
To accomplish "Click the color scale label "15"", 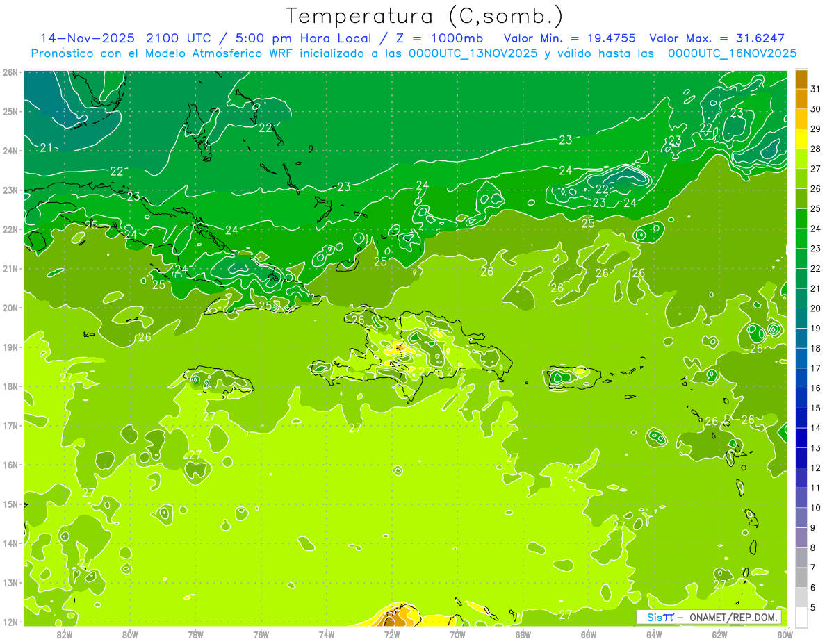I will point(816,408).
